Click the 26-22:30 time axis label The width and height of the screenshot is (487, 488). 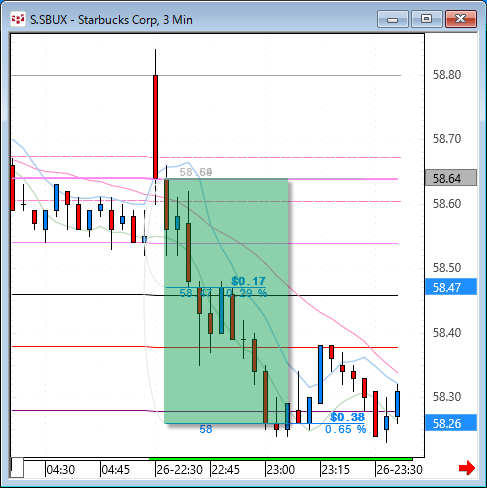pyautogui.click(x=180, y=470)
